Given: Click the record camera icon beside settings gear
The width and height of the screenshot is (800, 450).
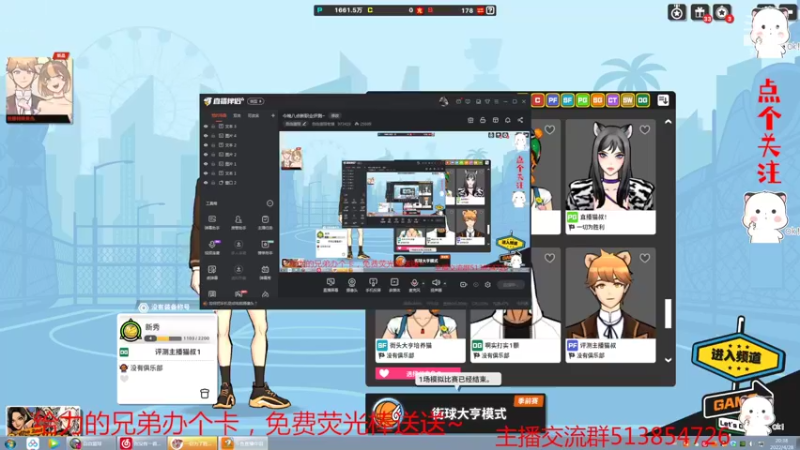Looking at the screenshot, I should 463,285.
